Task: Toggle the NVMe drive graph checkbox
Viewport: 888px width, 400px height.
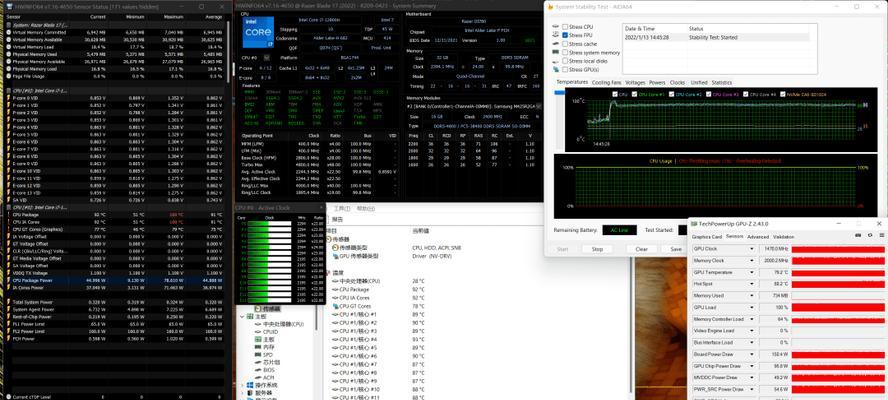Action: 783,94
